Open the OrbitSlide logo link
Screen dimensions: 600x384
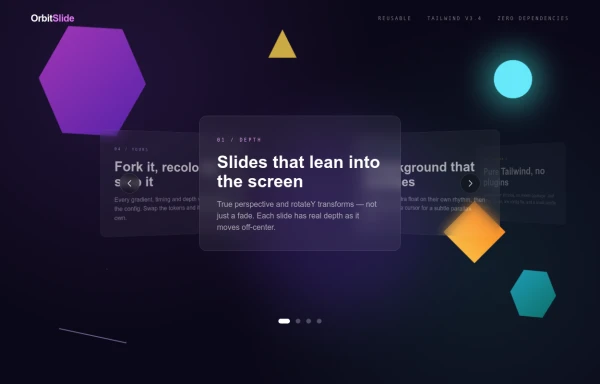(x=52, y=18)
